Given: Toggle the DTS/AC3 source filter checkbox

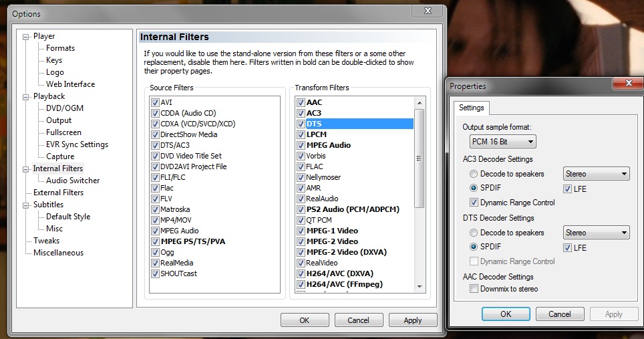Looking at the screenshot, I should pyautogui.click(x=155, y=145).
